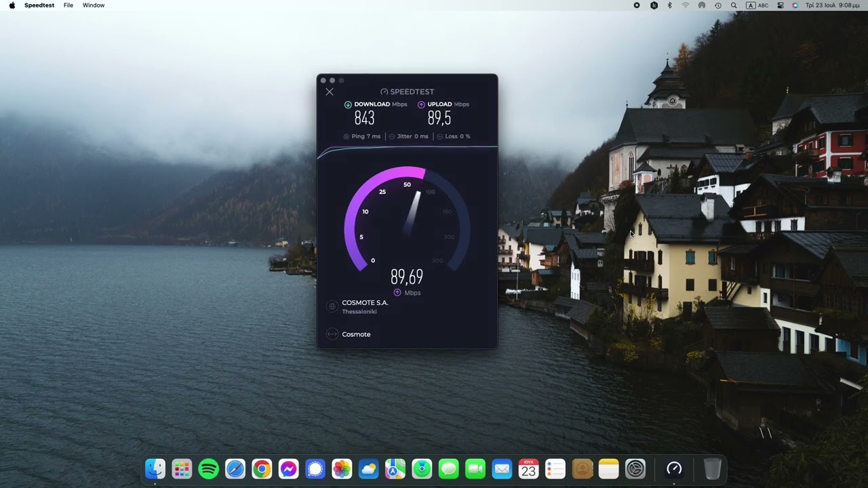Open Reminders from the Dock

[x=555, y=468]
